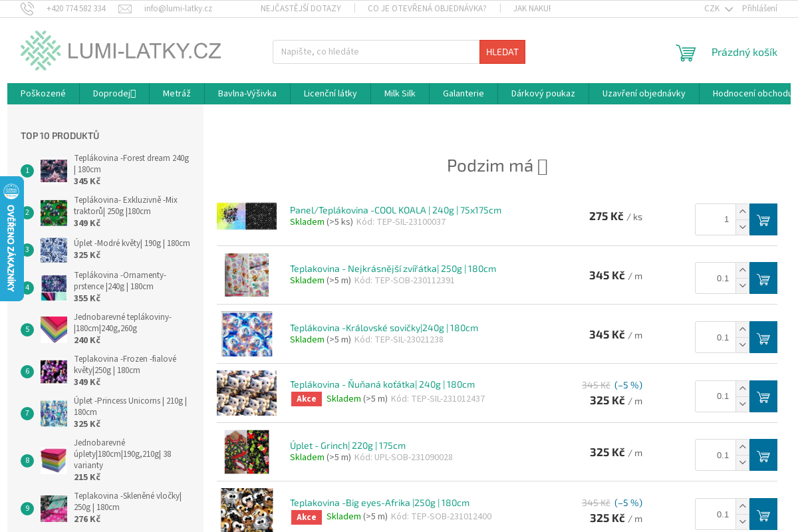The width and height of the screenshot is (798, 532).
Task: Decrease Nejkrásnější zvířátka quantity with down arrow
Action: coord(743,286)
